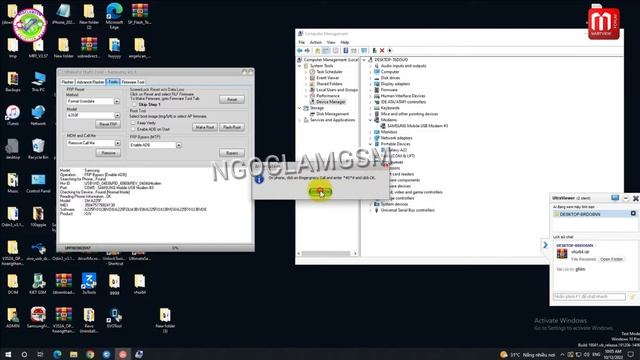The height and width of the screenshot is (360, 640).
Task: Enable Skip Step 1 checkbox
Action: pyautogui.click(x=134, y=104)
